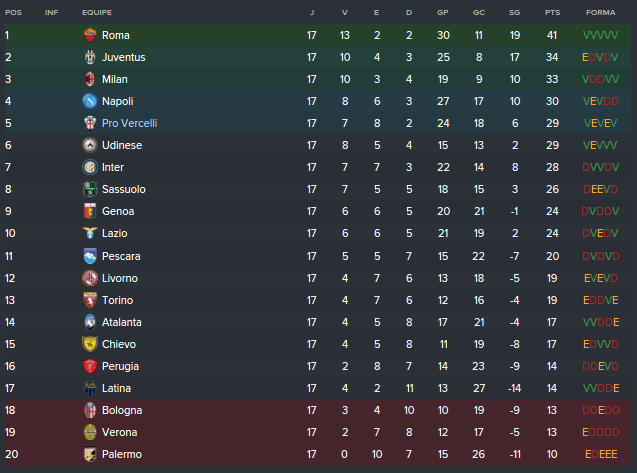Click the Torino club badge
Screen dimensions: 637x473
[x=89, y=300]
